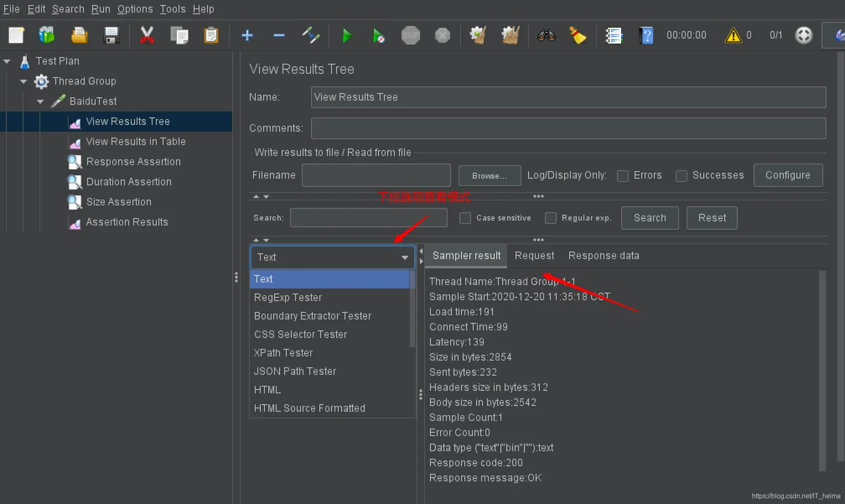This screenshot has width=845, height=504.
Task: Collapse the Thread Group tree node
Action: (x=24, y=81)
